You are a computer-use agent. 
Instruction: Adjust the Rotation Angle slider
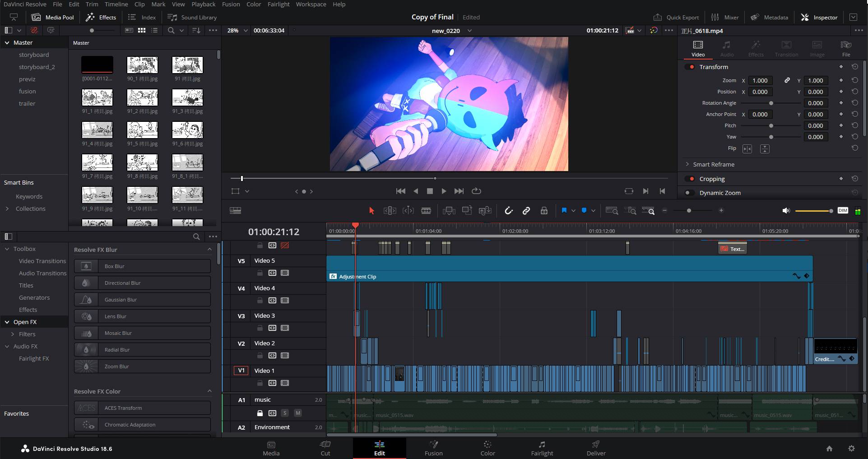(x=771, y=103)
